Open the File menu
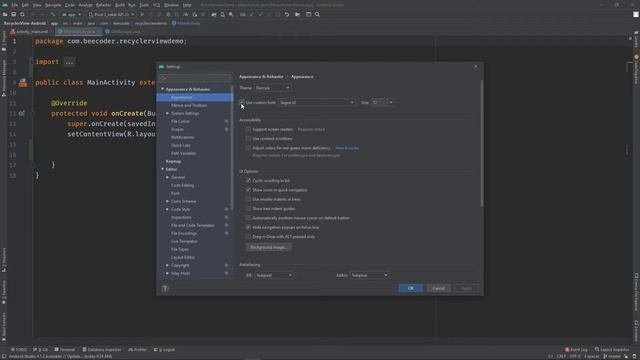The width and height of the screenshot is (640, 360). (x=14, y=5)
